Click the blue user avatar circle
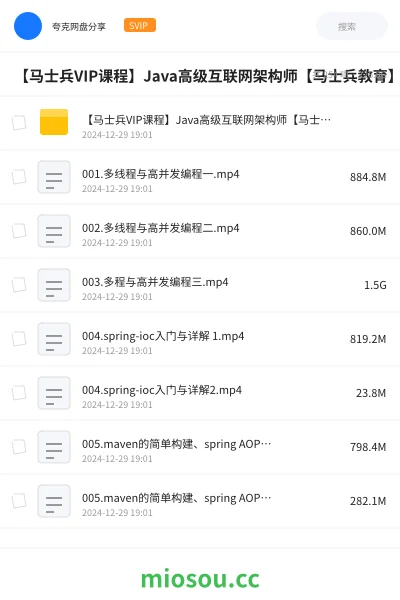400x600 pixels. click(x=28, y=26)
